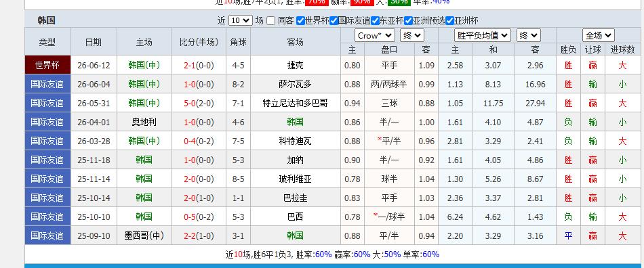This screenshot has height=268, width=644.
Task: Click the 萨尔瓦多 team link
Action: pos(296,85)
